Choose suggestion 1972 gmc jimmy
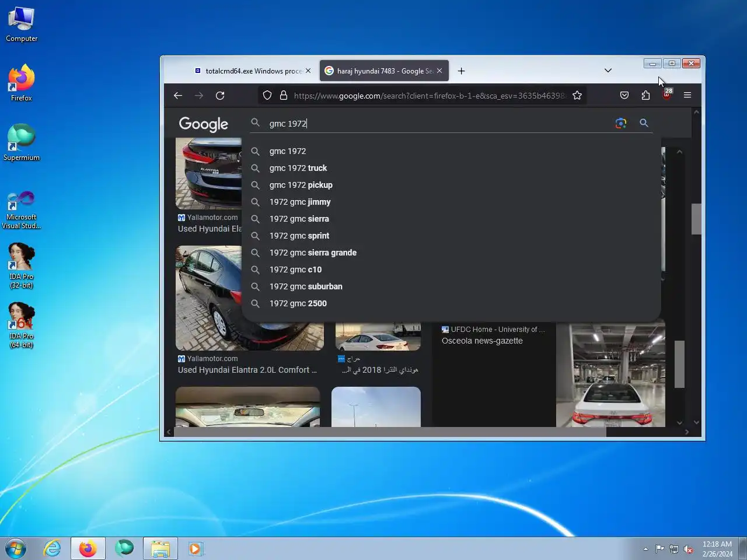 (x=451, y=202)
